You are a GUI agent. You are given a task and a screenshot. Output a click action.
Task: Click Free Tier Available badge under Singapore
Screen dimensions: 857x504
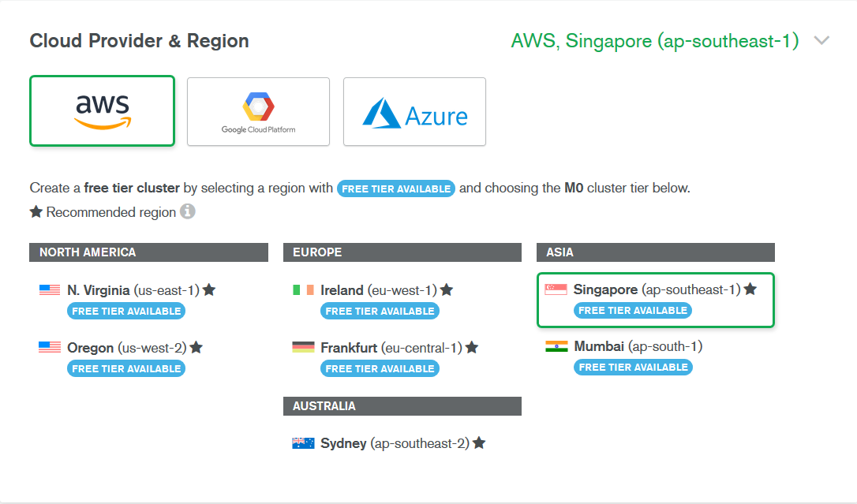point(633,310)
